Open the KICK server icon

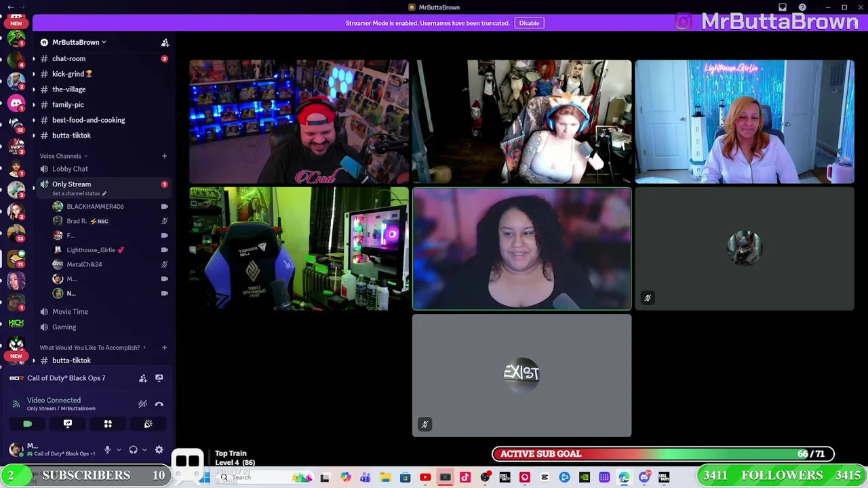(x=16, y=323)
